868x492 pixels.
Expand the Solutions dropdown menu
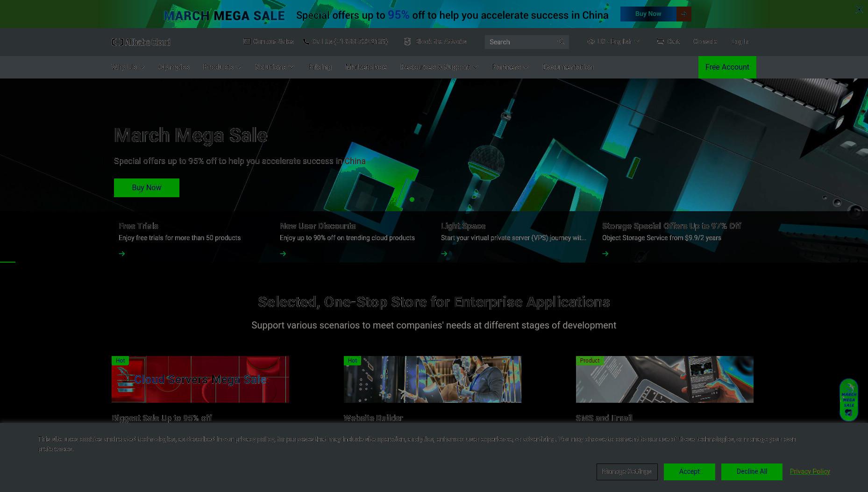275,67
